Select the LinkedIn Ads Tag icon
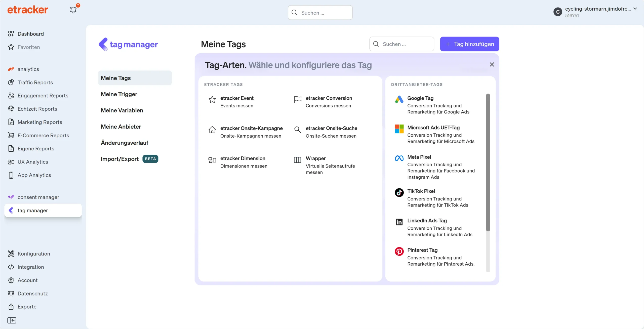The width and height of the screenshot is (644, 329). click(x=399, y=222)
